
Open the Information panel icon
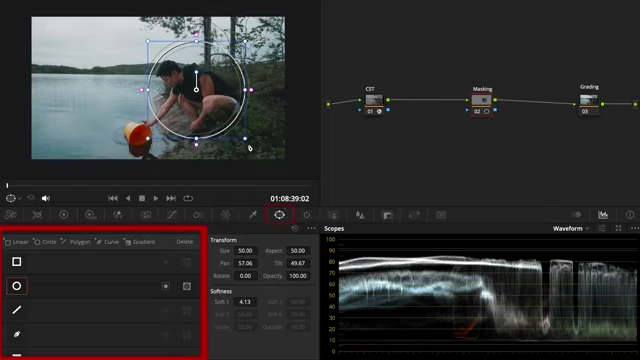[630, 215]
